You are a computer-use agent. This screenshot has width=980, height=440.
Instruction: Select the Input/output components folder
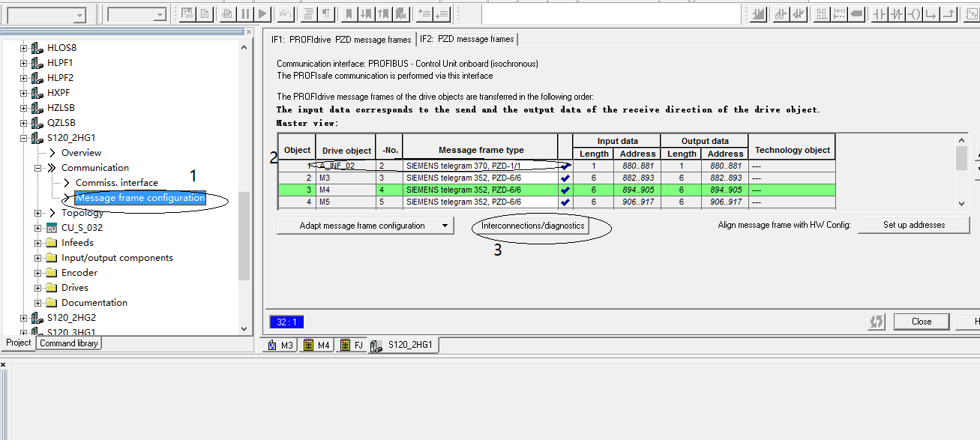117,258
